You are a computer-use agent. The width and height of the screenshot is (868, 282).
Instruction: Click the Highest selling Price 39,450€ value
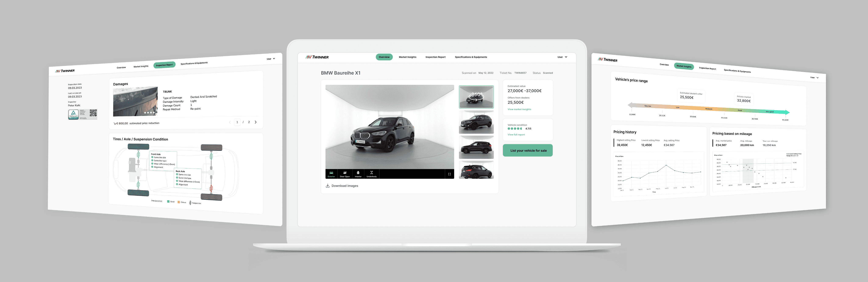622,145
